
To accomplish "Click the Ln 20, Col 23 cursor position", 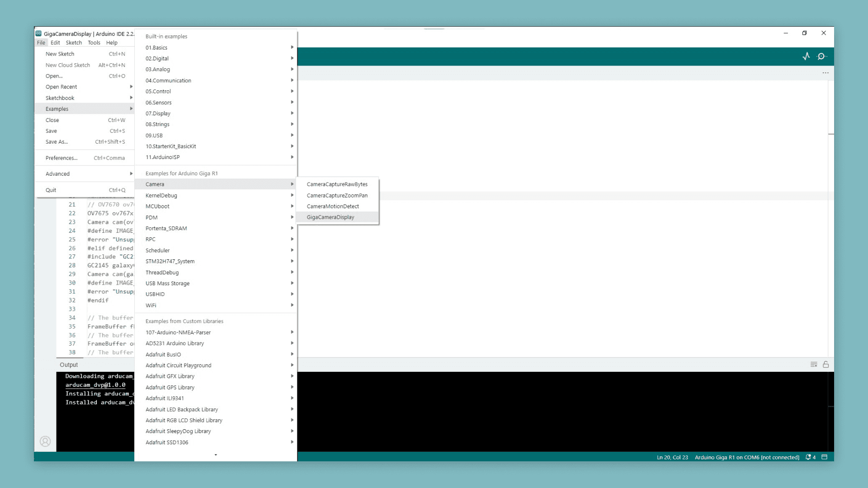I will coord(672,457).
